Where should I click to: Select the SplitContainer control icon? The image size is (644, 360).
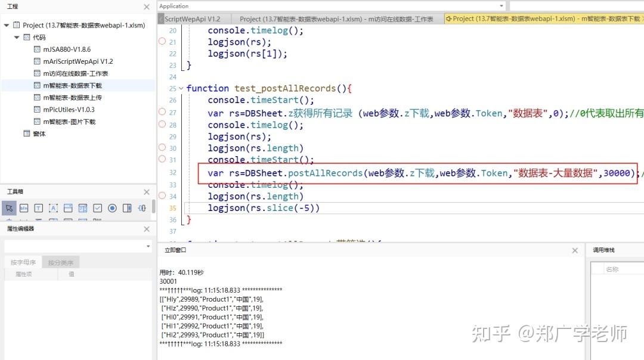[x=126, y=208]
